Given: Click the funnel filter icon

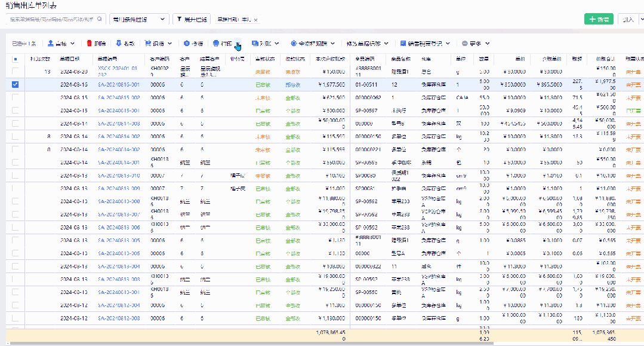Looking at the screenshot, I should (179, 19).
